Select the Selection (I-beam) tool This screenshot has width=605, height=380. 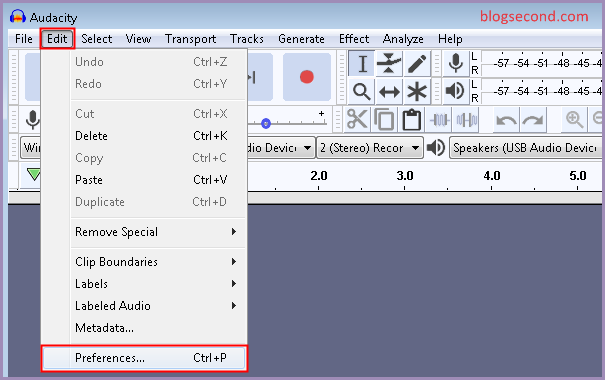click(x=362, y=64)
